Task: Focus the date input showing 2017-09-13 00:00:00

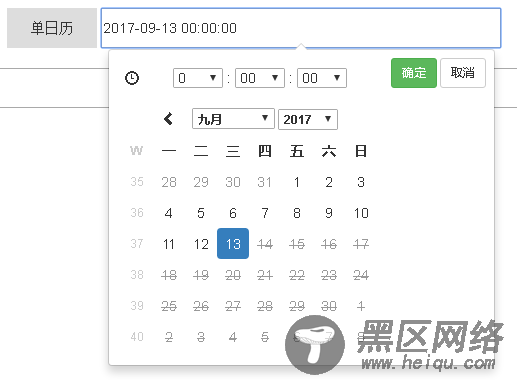Action: (301, 28)
